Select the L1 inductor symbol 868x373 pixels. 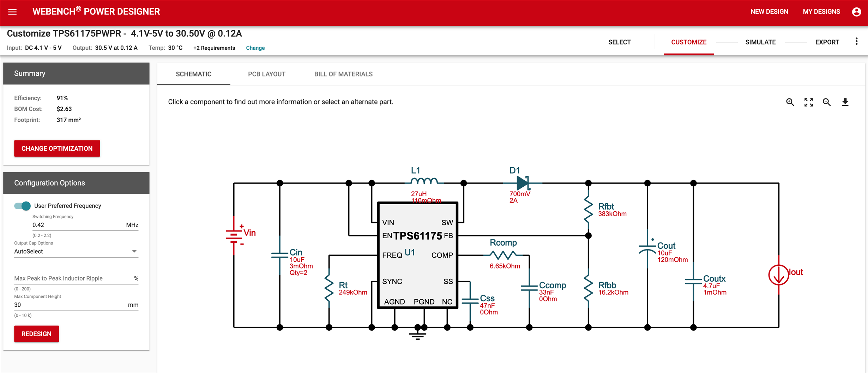424,181
